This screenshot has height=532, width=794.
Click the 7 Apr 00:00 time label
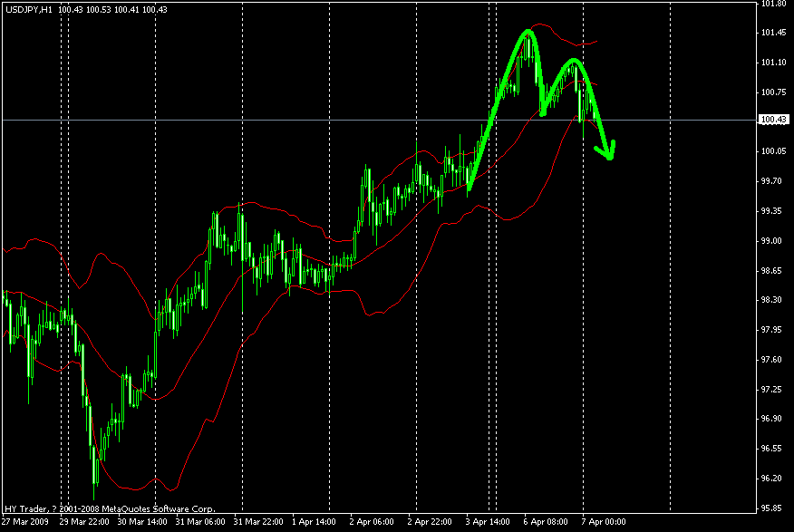605,522
